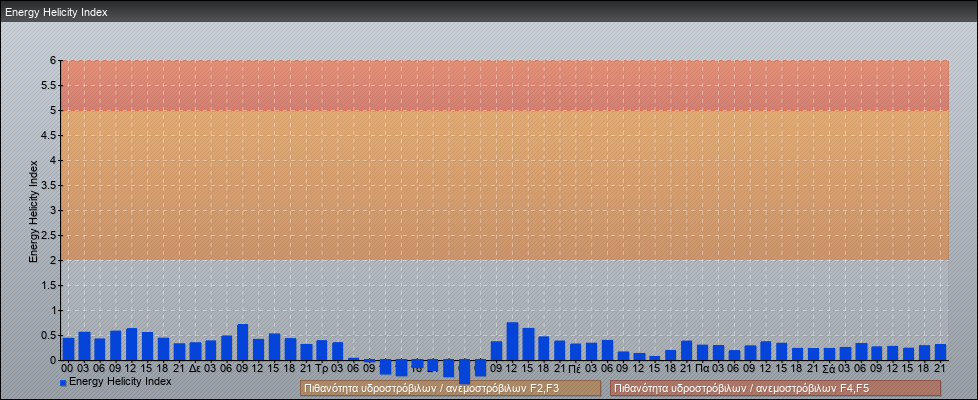This screenshot has height=400, width=978.
Task: Click the Τρ day label on x-axis
Action: click(x=321, y=368)
